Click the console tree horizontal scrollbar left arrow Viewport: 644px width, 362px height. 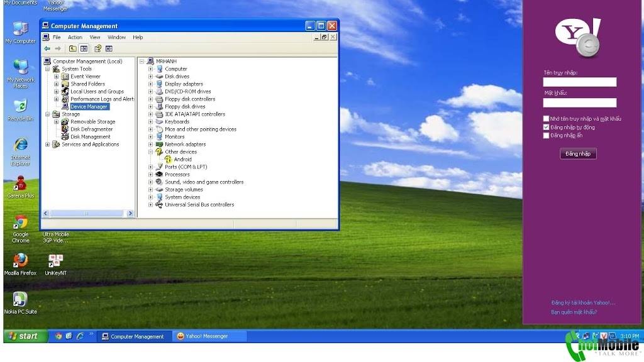(46, 214)
